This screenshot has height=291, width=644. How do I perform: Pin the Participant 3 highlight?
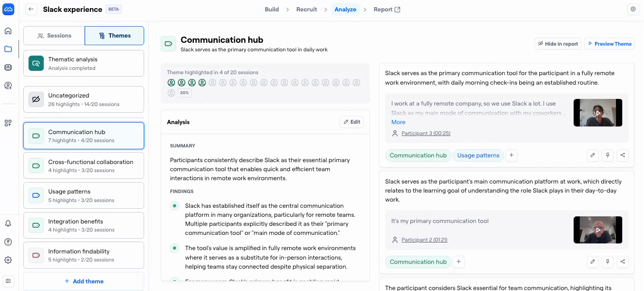coord(607,155)
